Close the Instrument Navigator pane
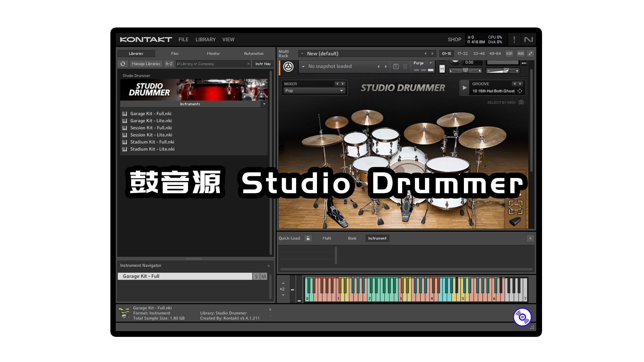 [x=268, y=266]
